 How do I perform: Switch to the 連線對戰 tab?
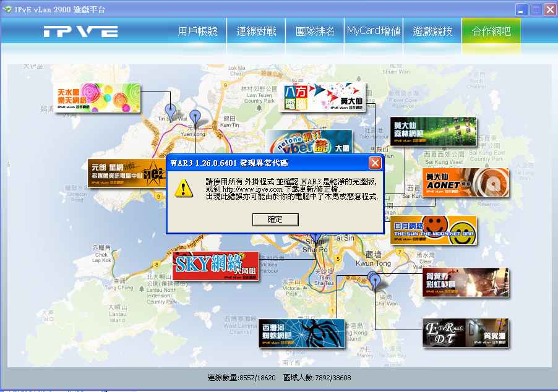tap(256, 32)
